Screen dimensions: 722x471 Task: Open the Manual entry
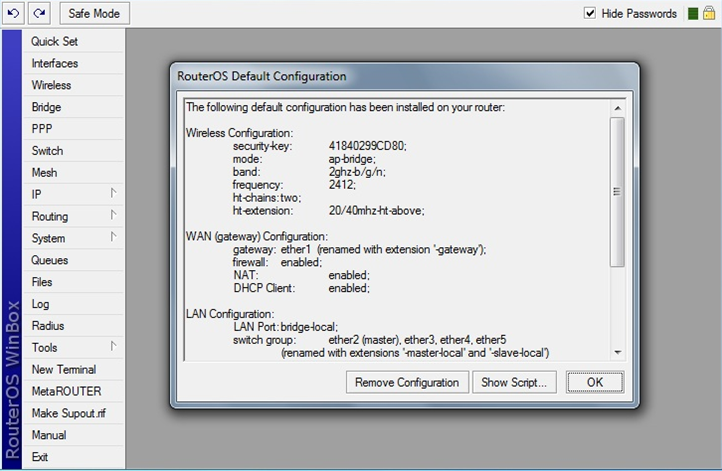pos(74,435)
